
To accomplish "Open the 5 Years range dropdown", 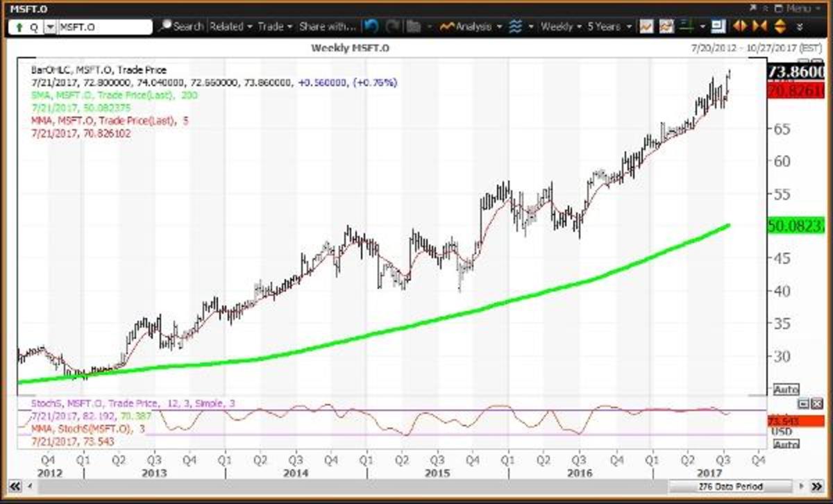I will 609,26.
